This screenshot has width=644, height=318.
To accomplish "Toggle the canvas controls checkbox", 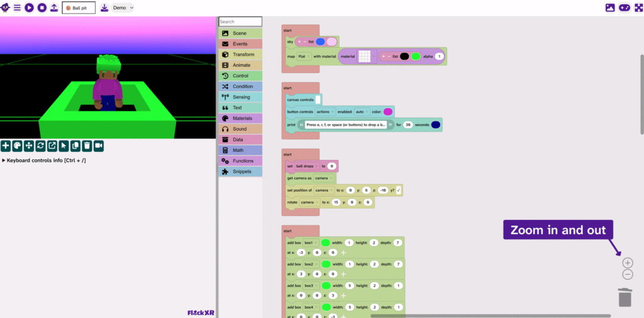I will (x=318, y=99).
